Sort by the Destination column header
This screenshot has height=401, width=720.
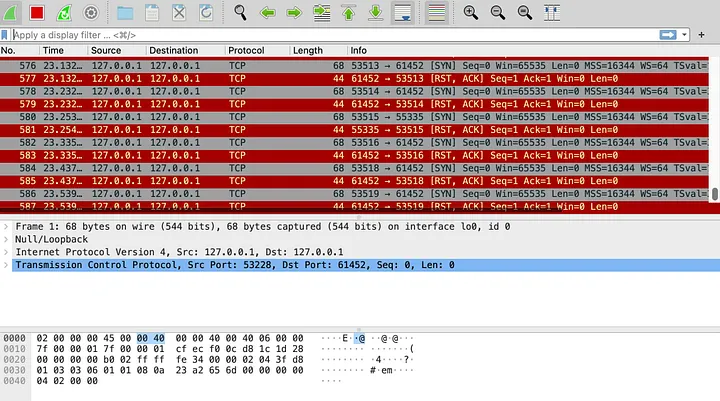click(x=174, y=51)
